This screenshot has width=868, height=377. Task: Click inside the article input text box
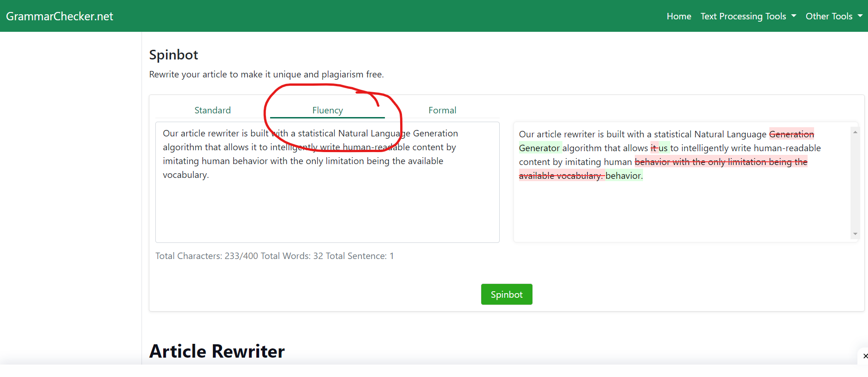[327, 182]
